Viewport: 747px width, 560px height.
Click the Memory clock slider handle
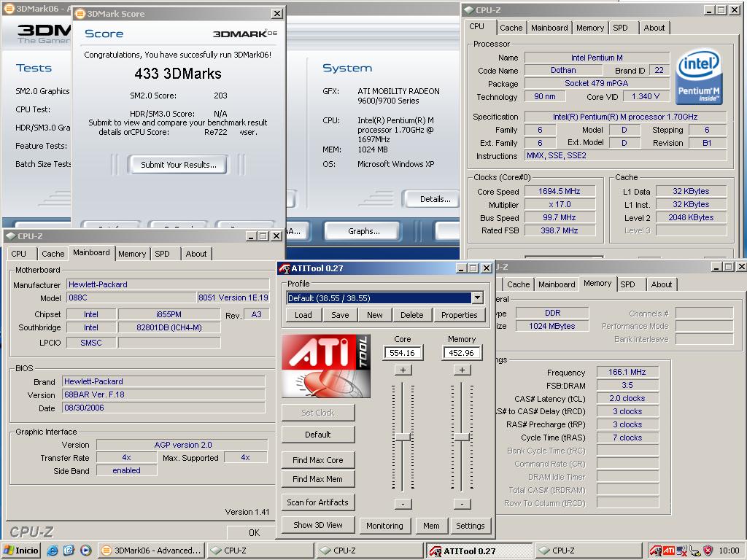462,437
